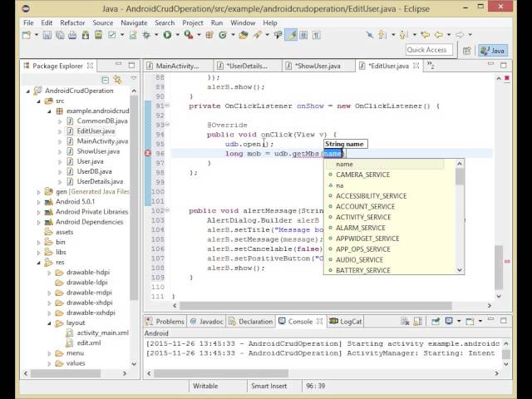Click the Run External Tools icon
The height and width of the screenshot is (399, 532).
[x=189, y=35]
